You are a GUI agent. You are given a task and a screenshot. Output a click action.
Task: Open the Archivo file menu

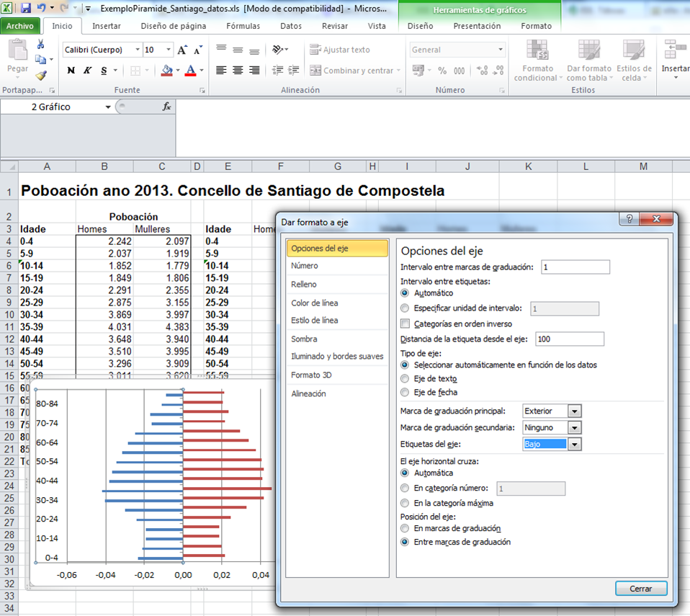(20, 26)
